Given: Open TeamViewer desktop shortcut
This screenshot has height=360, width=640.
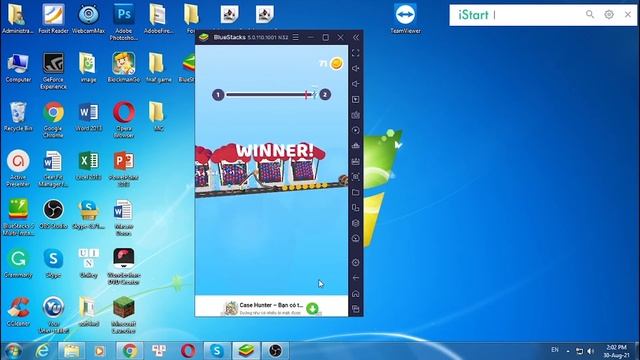Looking at the screenshot, I should [x=405, y=18].
